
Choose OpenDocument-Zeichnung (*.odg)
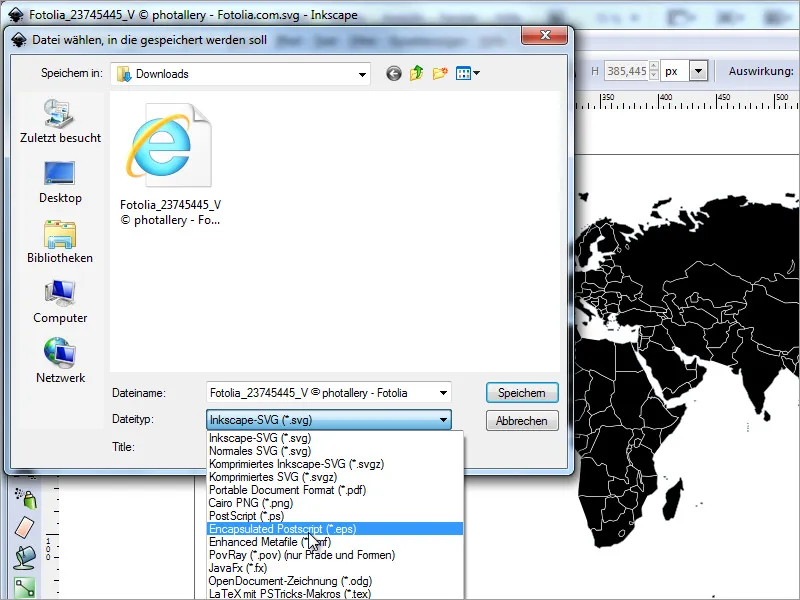pos(335,581)
